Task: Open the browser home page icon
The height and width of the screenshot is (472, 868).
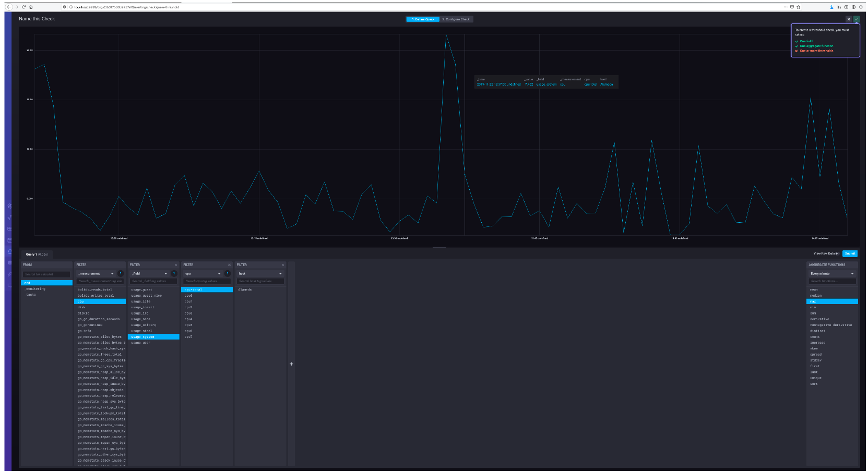Action: pyautogui.click(x=31, y=7)
